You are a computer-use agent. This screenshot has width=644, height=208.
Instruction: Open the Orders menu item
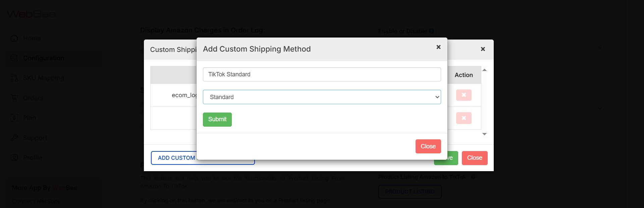point(33,98)
